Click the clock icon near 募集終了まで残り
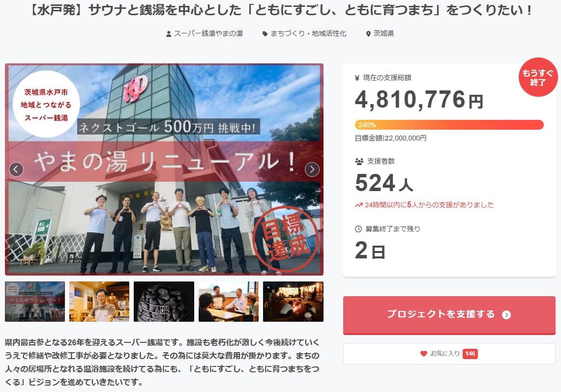Viewport: 561px width, 392px height. pos(358,229)
